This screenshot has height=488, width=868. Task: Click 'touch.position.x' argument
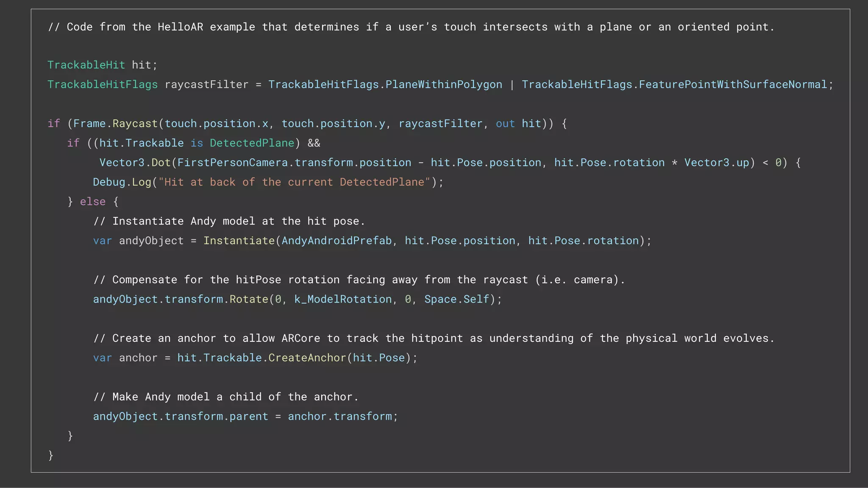point(217,124)
